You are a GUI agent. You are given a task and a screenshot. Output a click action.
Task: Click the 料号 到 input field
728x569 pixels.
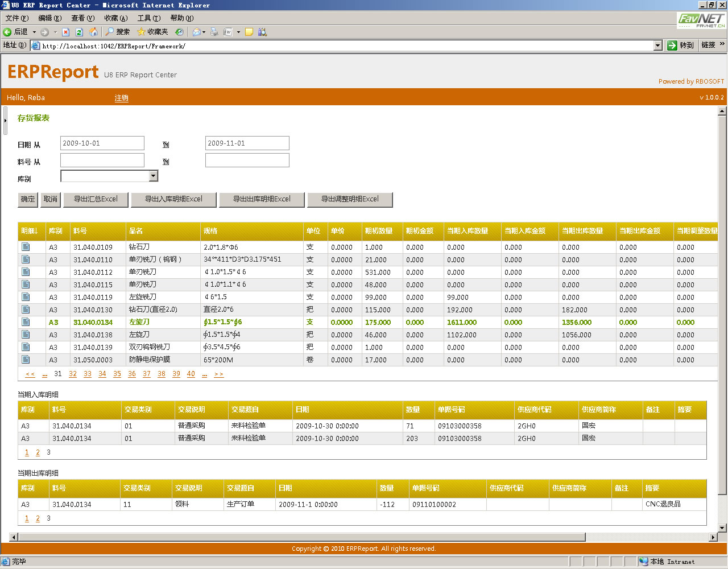coord(247,160)
